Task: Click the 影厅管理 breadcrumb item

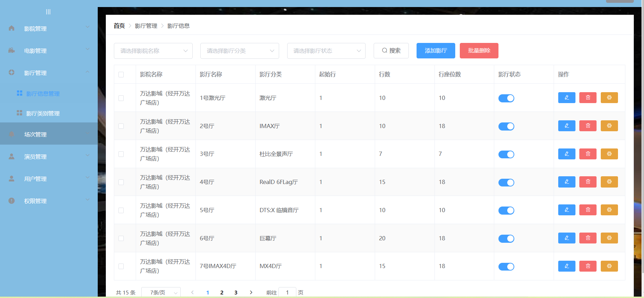Action: point(146,26)
